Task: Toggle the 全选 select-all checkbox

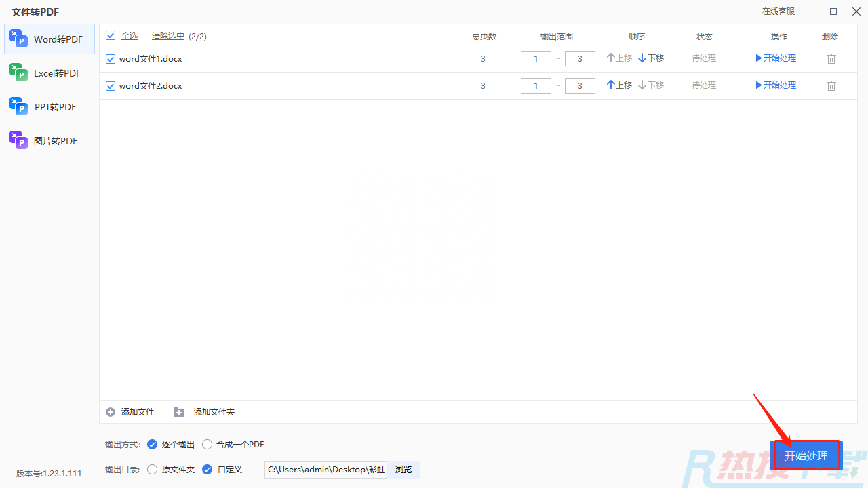Action: click(111, 35)
